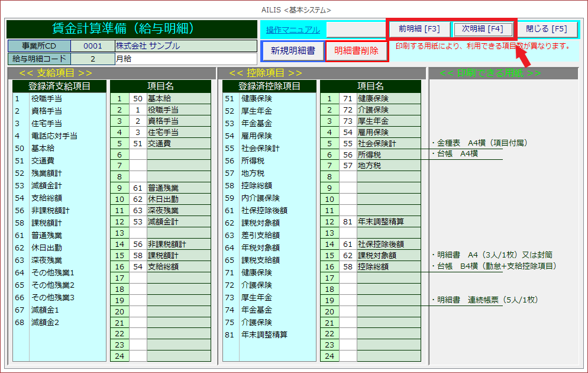Select 控除総額 in deduction row 16
588x373 pixels.
389,267
